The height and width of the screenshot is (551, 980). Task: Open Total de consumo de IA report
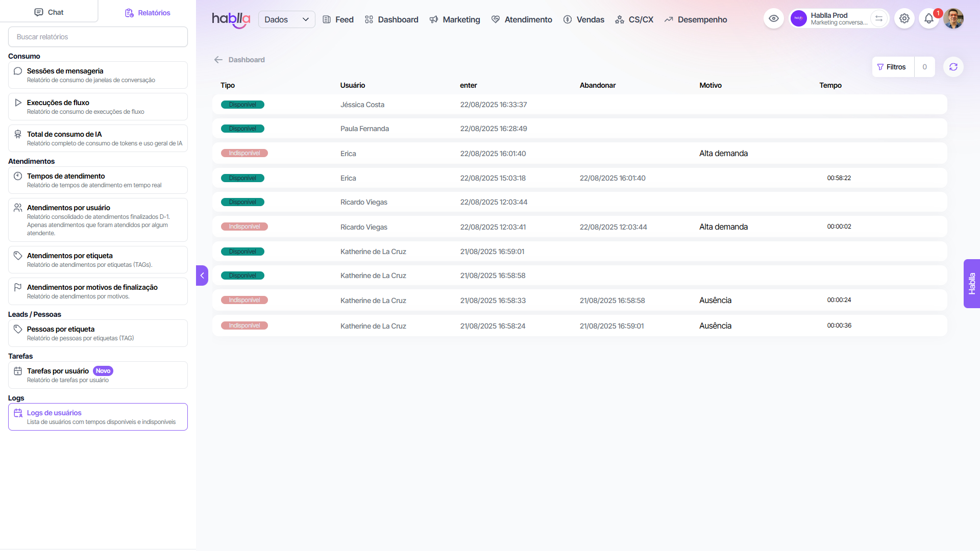[98, 138]
